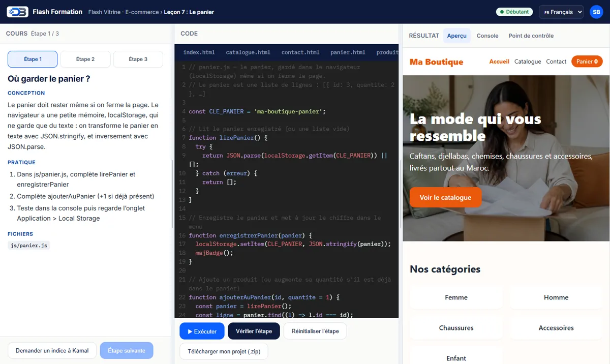The image size is (610, 364).
Task: Open the SB user avatar
Action: (x=596, y=12)
